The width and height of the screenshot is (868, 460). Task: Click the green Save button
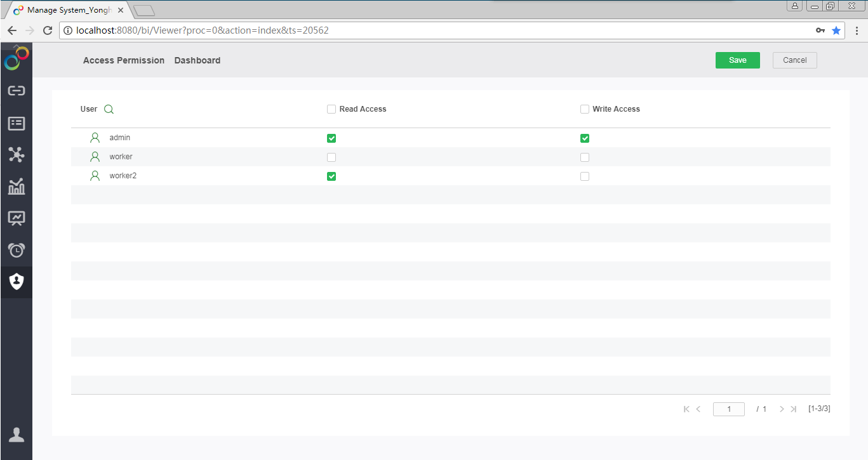point(737,60)
